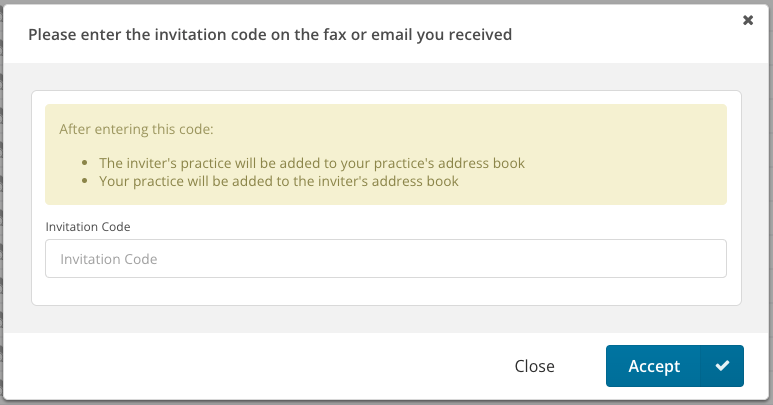Viewport: 773px width, 405px height.
Task: Select the bullet about inviter's practice being added
Action: [311, 163]
